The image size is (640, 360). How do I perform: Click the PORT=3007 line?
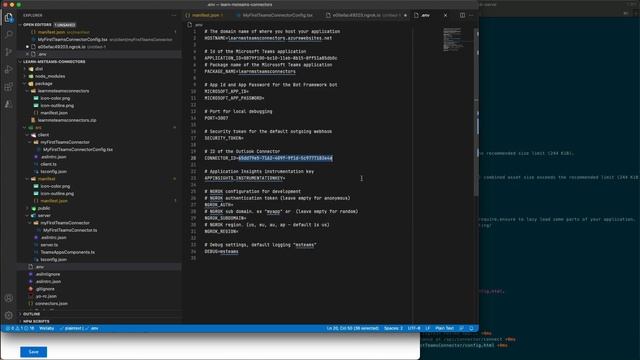tap(216, 118)
